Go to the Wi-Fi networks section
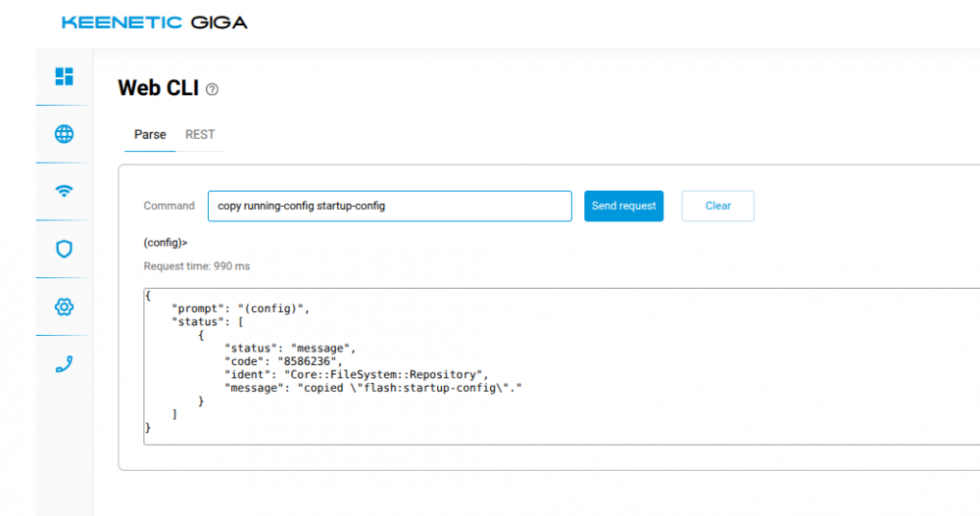Screen dimensions: 980x516 tap(64, 192)
